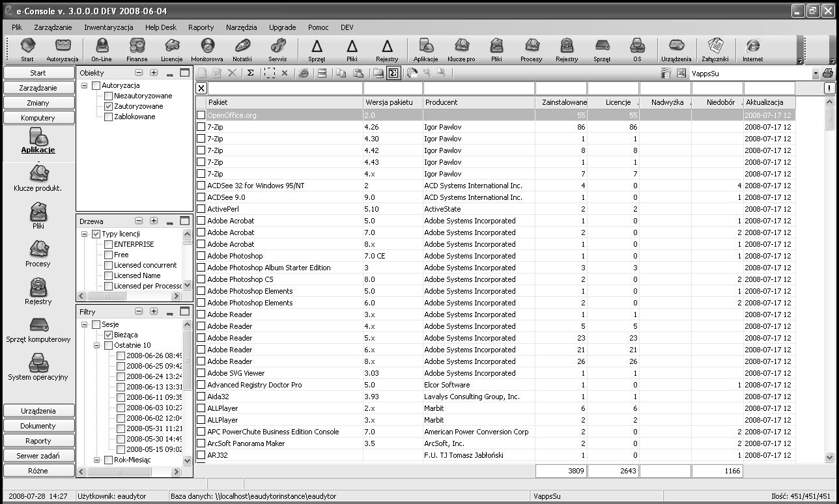Sort by the Producent column header
The width and height of the screenshot is (839, 504).
(479, 102)
